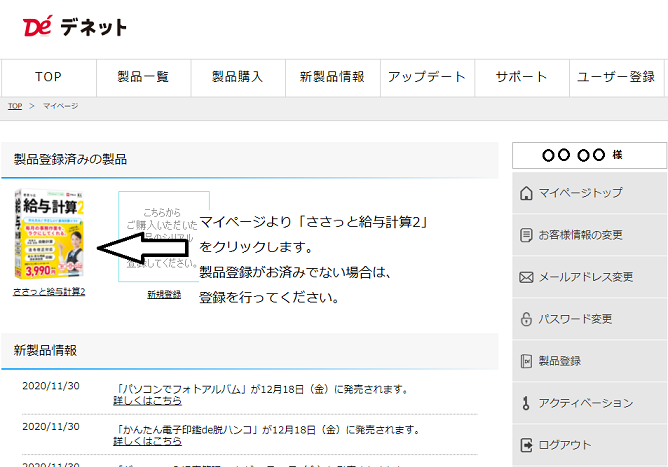This screenshot has height=467, width=668.
Task: Click the 新規登録 link
Action: 164,294
